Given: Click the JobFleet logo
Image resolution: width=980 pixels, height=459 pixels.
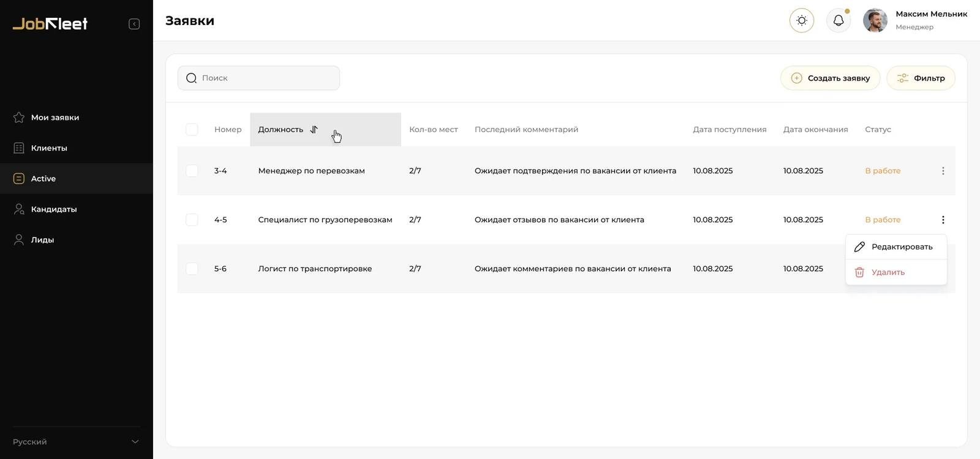Looking at the screenshot, I should tap(50, 24).
